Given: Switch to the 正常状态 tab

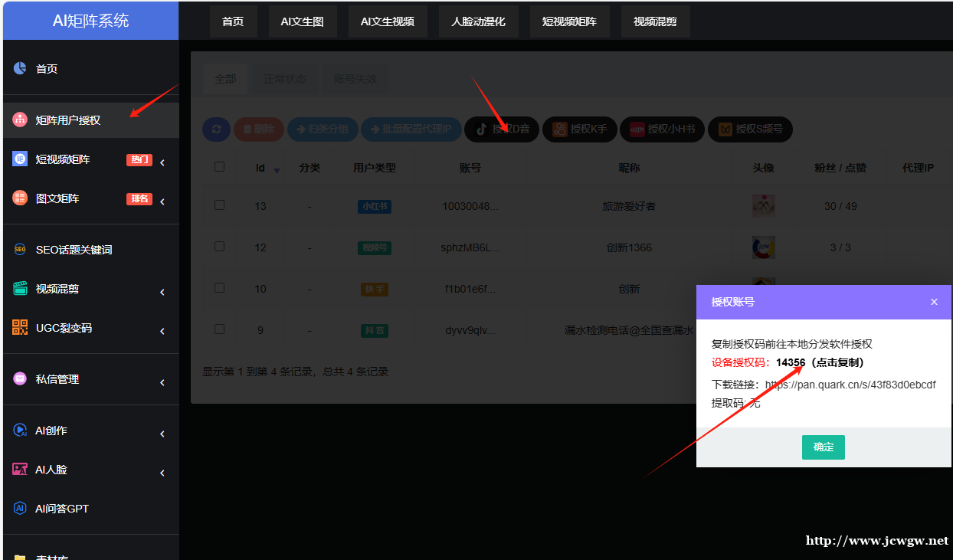Looking at the screenshot, I should tap(284, 78).
